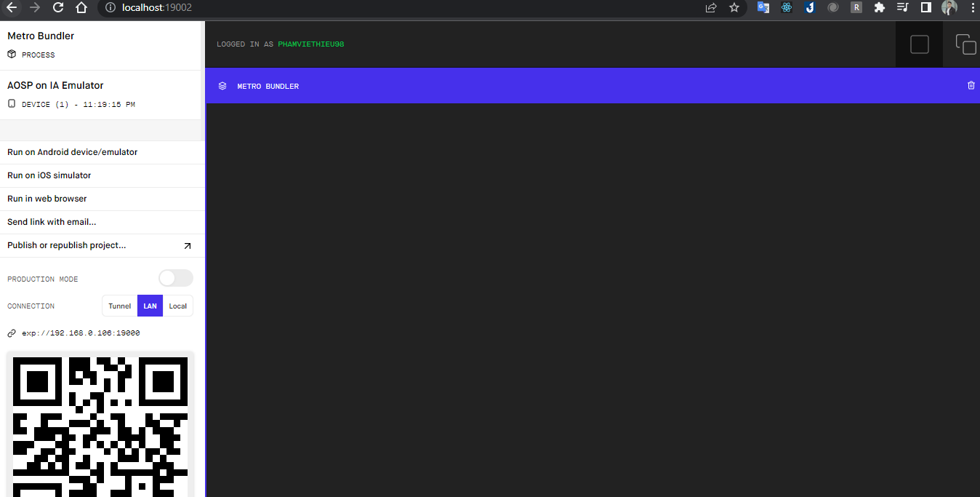Click the layers icon on the METRO BUNDLER bar
980x497 pixels.
[222, 86]
